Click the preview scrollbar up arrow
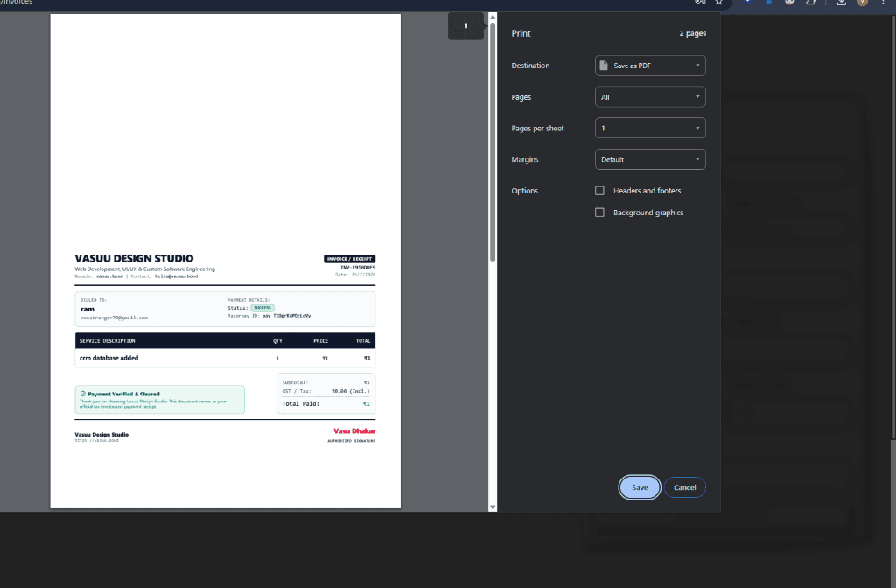Viewport: 896px width, 588px height. pos(493,17)
